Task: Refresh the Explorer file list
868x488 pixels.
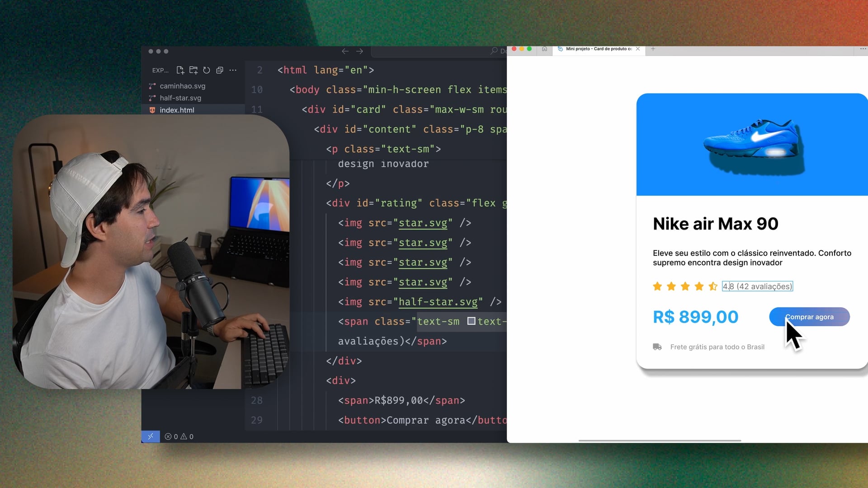Action: pos(207,70)
